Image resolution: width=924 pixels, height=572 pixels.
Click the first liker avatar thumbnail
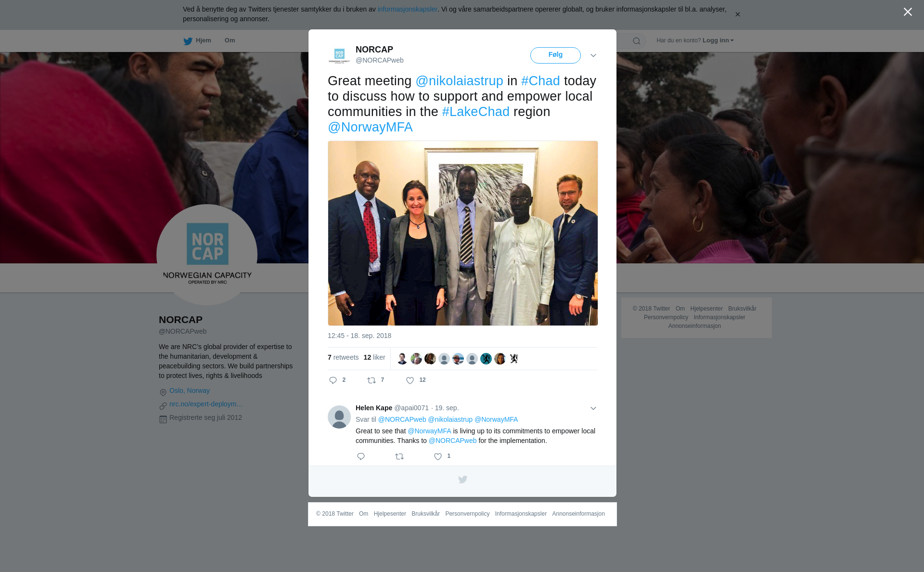click(402, 359)
